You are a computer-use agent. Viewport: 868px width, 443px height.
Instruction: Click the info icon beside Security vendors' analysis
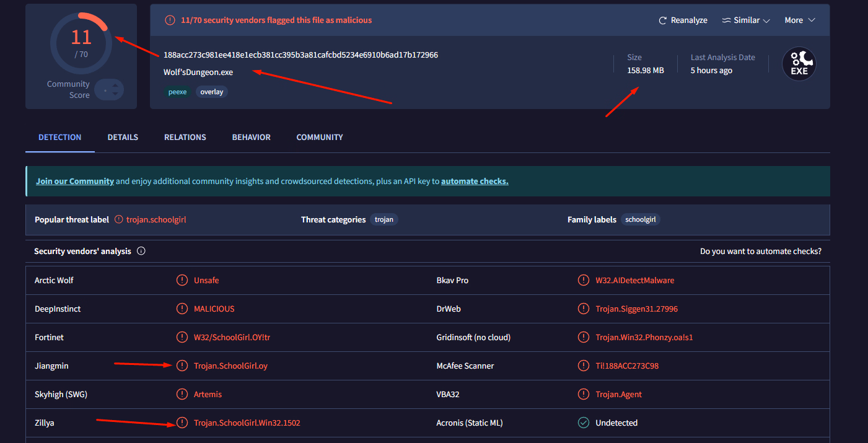tap(141, 251)
